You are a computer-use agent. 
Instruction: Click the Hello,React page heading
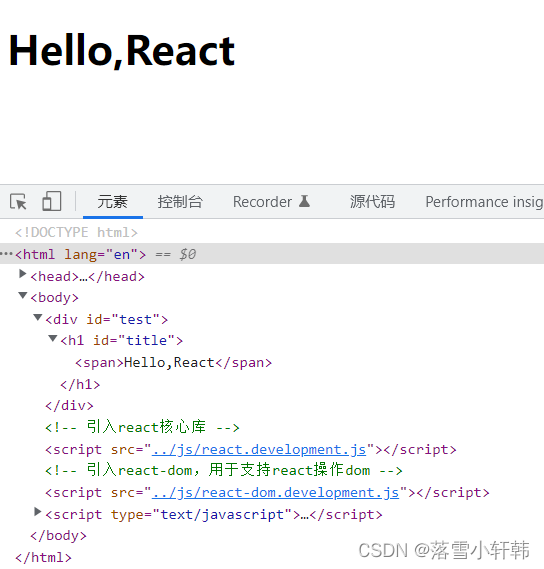(122, 50)
